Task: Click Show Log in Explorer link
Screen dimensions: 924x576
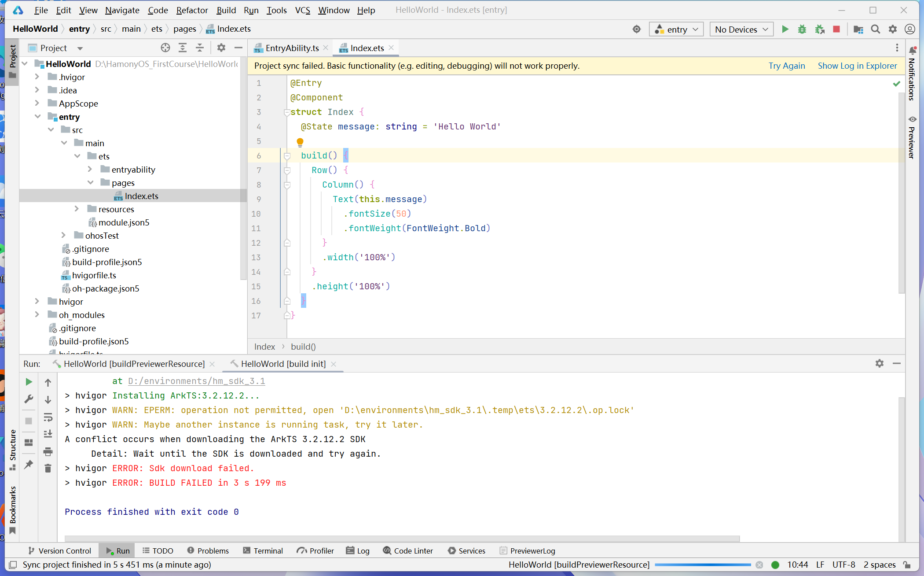Action: tap(857, 66)
